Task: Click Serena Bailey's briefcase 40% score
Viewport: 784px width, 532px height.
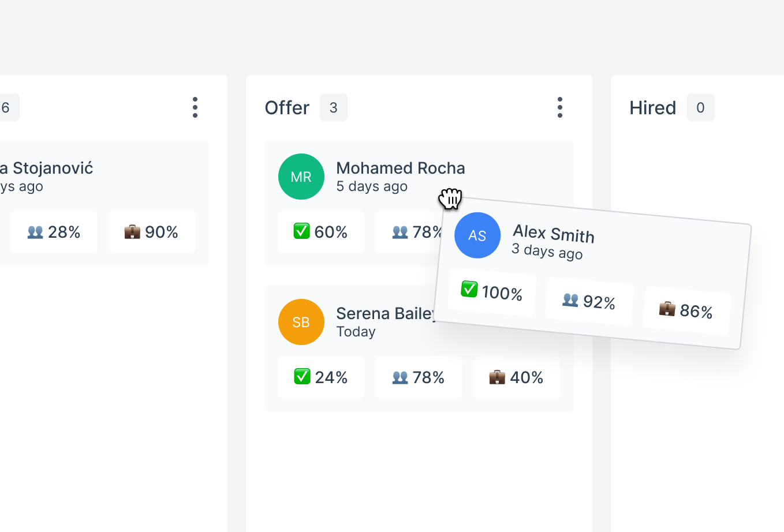Action: pyautogui.click(x=517, y=377)
